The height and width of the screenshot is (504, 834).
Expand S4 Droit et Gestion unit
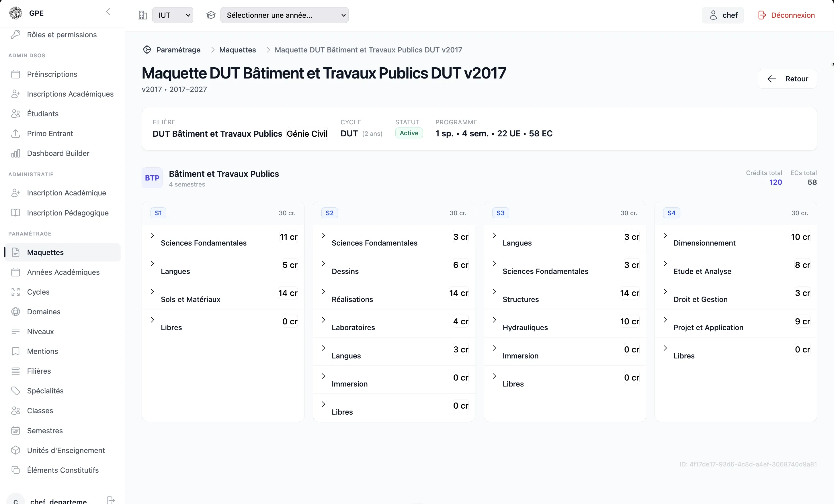[x=665, y=292]
